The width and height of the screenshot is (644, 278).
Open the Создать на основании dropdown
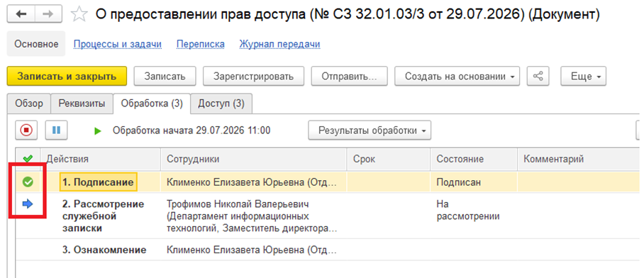click(457, 77)
